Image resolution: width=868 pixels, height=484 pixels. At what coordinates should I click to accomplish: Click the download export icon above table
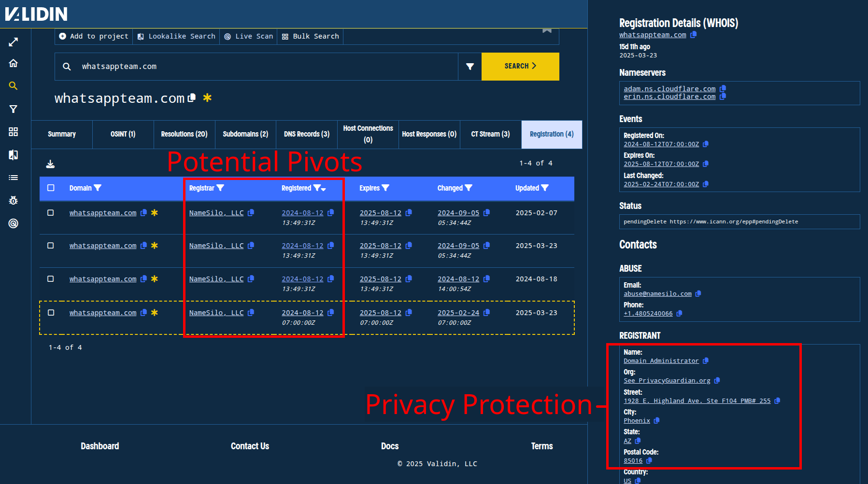50,164
